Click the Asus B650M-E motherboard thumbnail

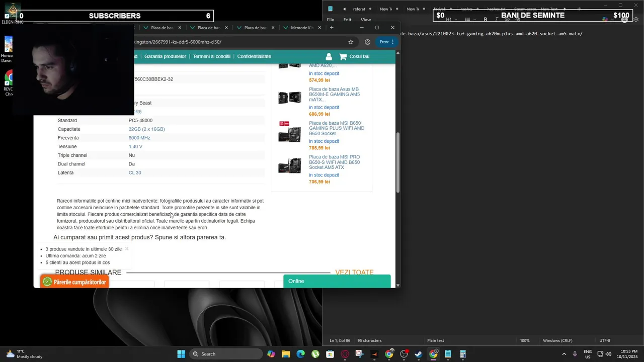coord(290,98)
